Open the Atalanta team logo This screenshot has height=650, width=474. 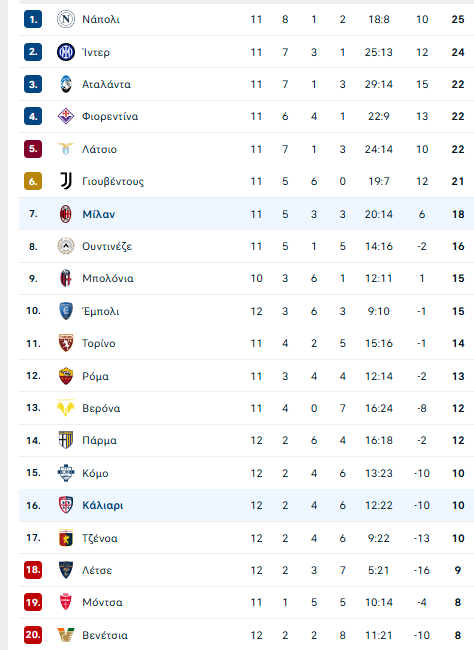tap(66, 84)
